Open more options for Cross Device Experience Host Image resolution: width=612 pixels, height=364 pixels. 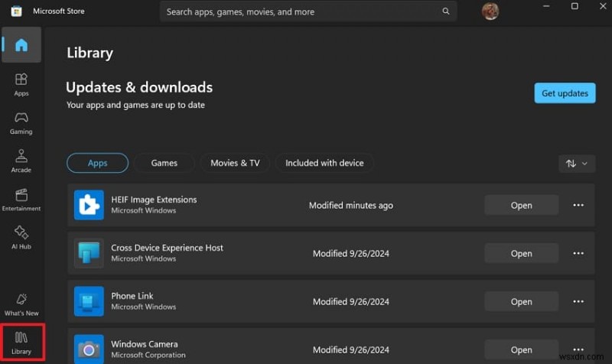tap(578, 253)
